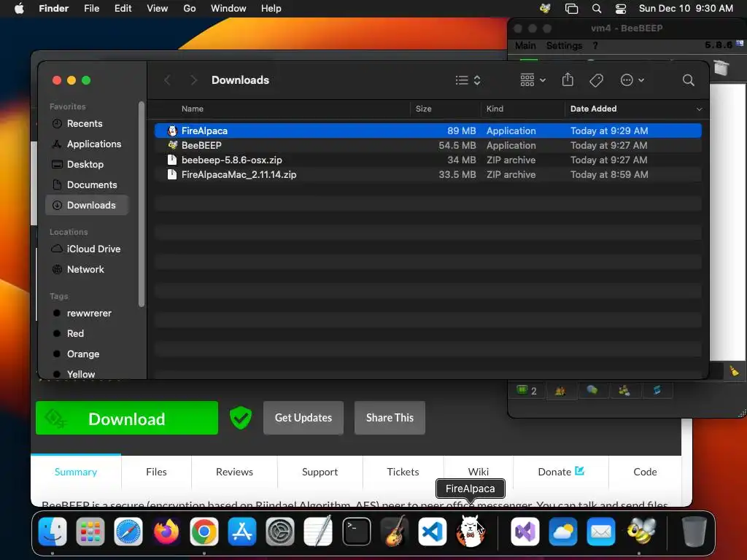Open the Finder search magnifier icon
Image resolution: width=747 pixels, height=560 pixels.
688,80
